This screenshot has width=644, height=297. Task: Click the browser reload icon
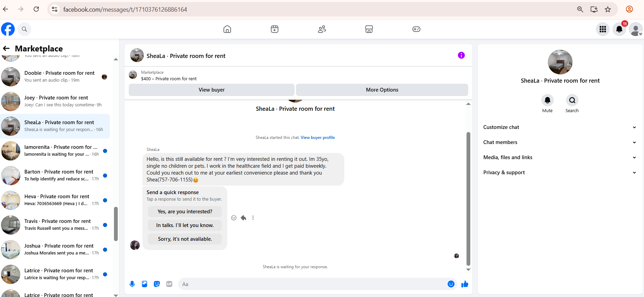tap(36, 9)
